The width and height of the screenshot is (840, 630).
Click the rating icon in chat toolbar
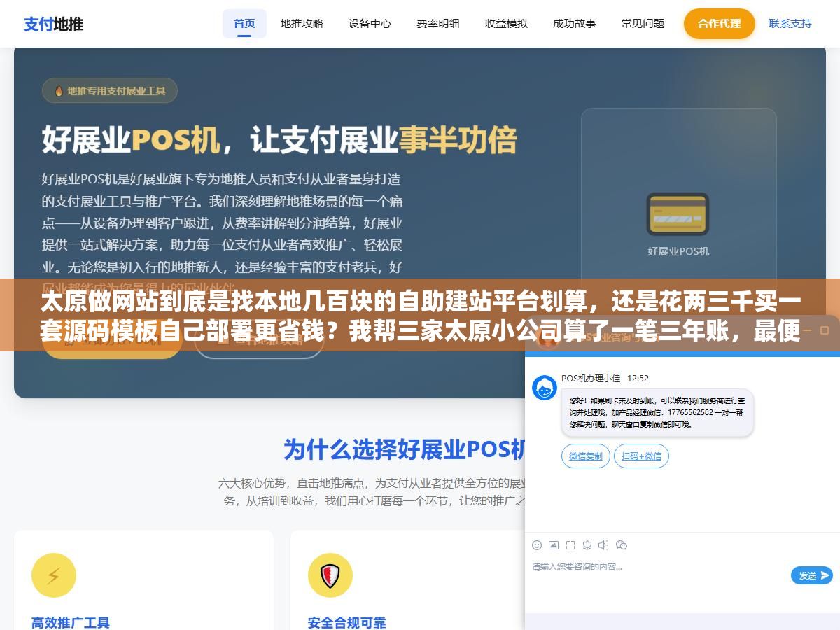point(587,545)
